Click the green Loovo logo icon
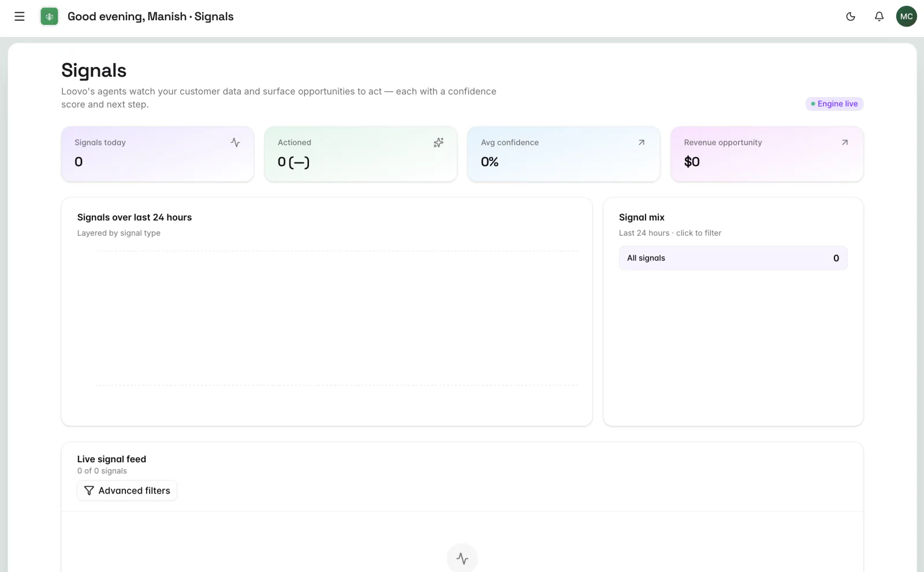This screenshot has width=924, height=572. tap(49, 17)
